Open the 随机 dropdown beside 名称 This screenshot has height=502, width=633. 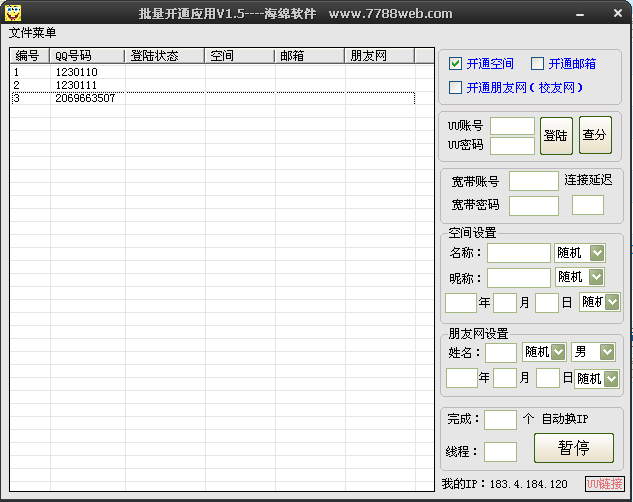597,253
